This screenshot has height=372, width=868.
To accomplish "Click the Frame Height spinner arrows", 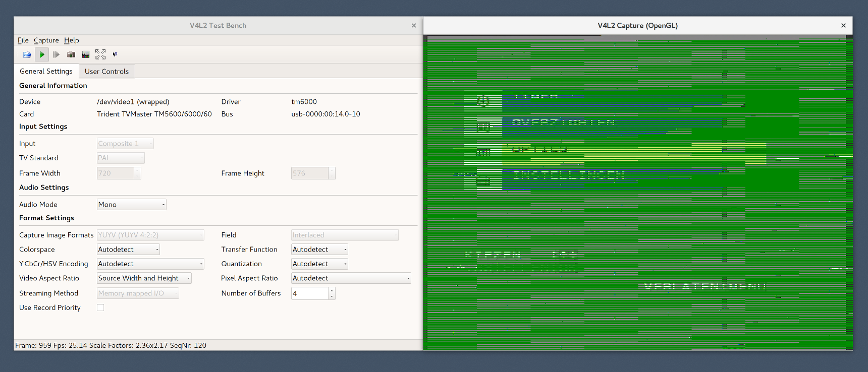I will coord(332,173).
